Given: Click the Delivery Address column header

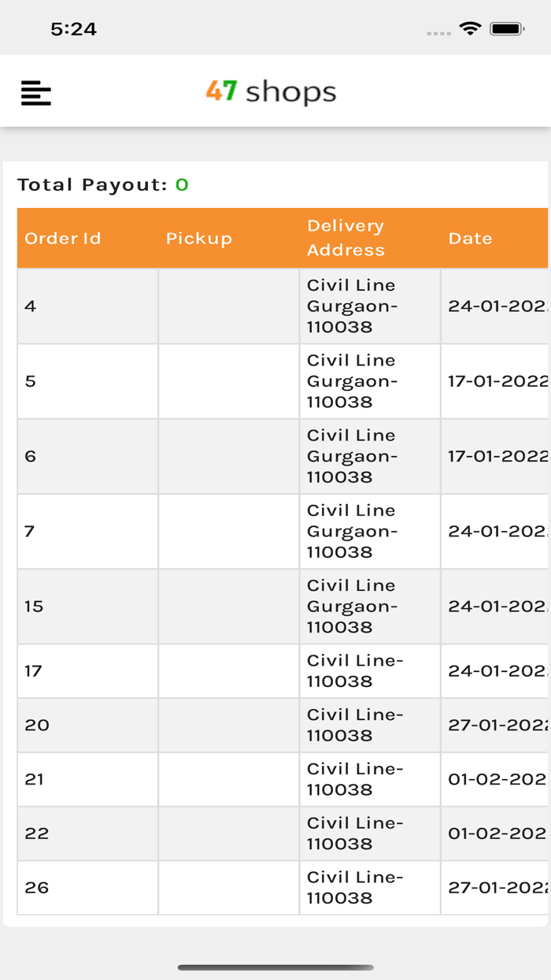Looking at the screenshot, I should [x=345, y=238].
